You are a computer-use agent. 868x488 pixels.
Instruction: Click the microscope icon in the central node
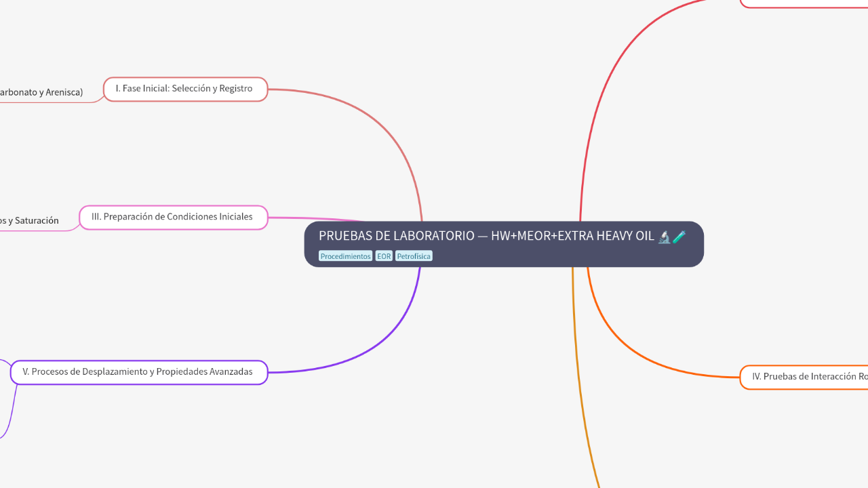click(x=663, y=237)
